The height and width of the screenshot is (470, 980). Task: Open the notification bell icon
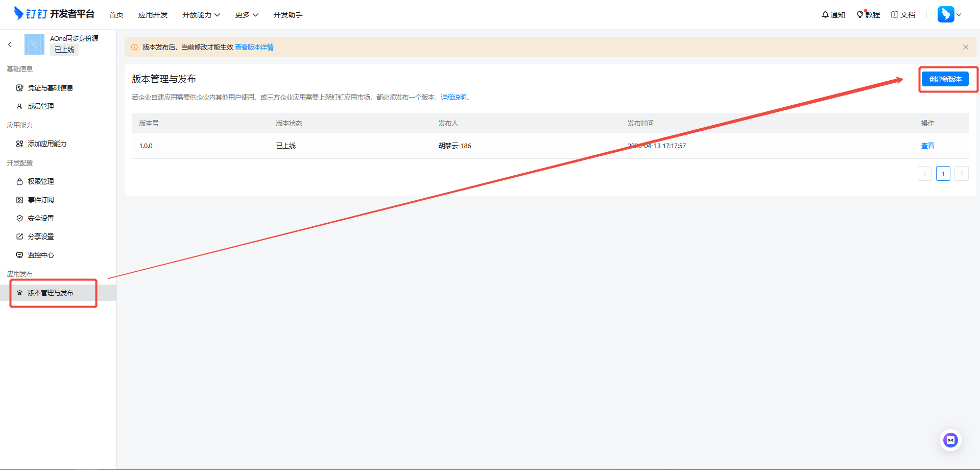(825, 15)
